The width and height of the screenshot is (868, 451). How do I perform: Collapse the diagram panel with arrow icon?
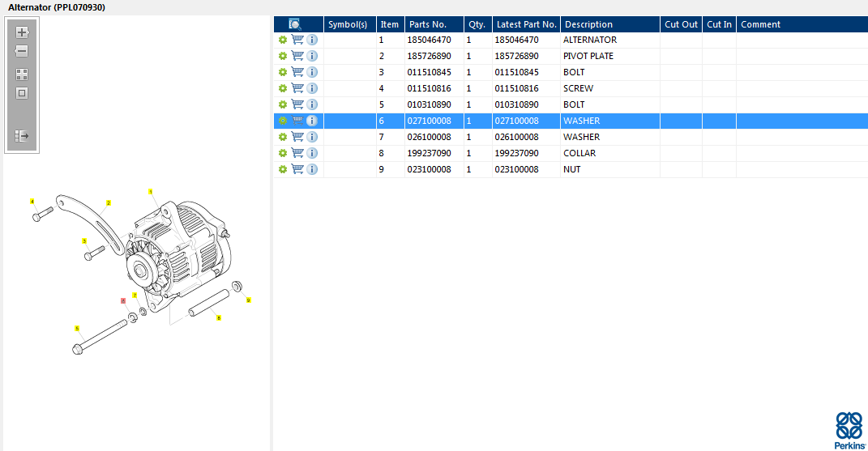tap(22, 135)
